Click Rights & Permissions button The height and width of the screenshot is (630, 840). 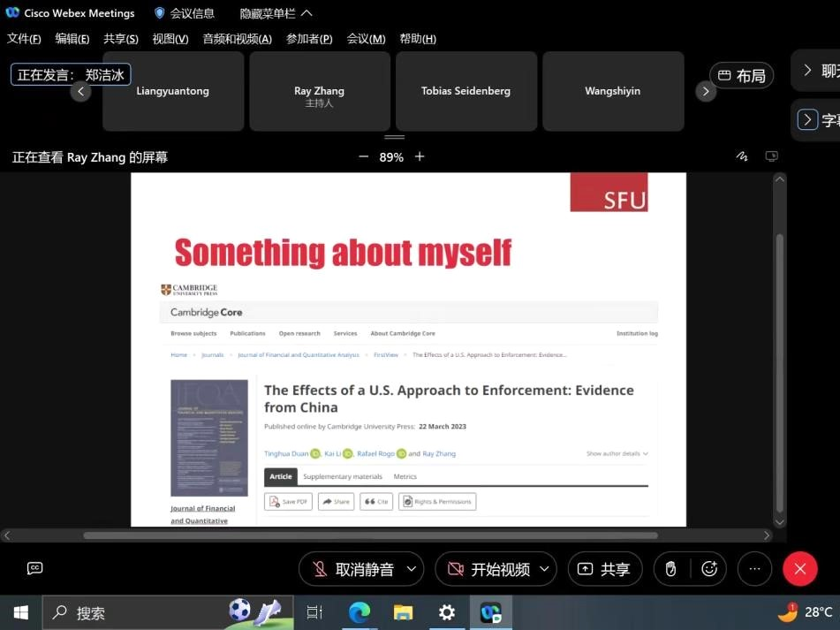(x=437, y=501)
